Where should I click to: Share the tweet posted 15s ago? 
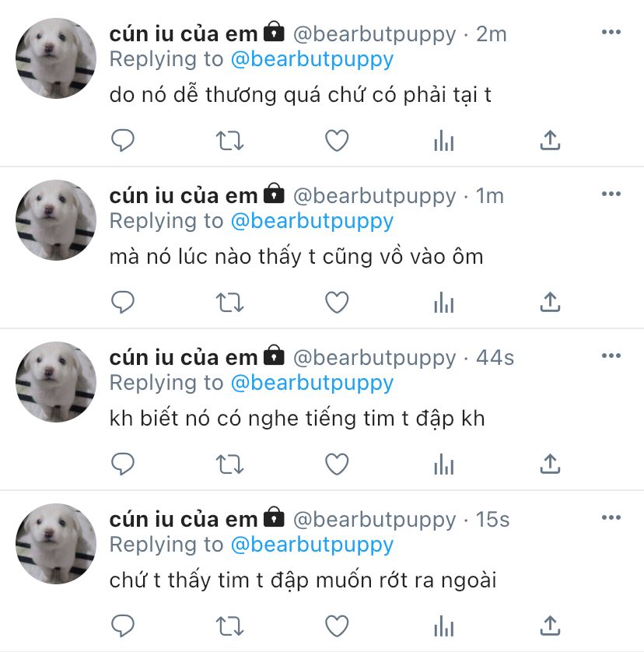(550, 626)
